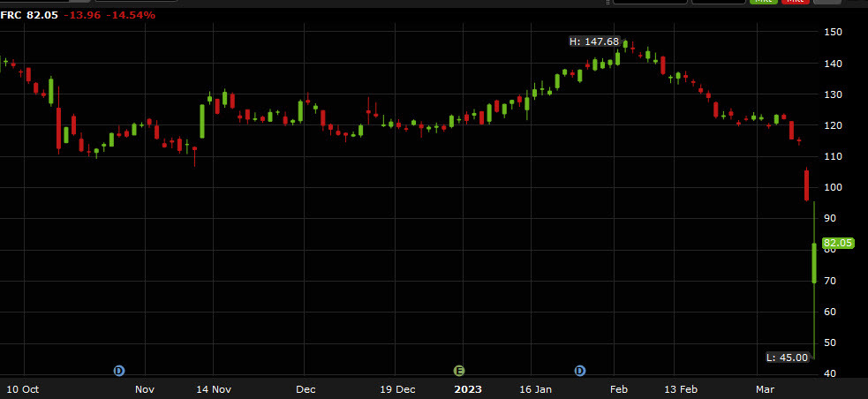Click the -14.54% percent change value
868x399 pixels.
tap(131, 16)
